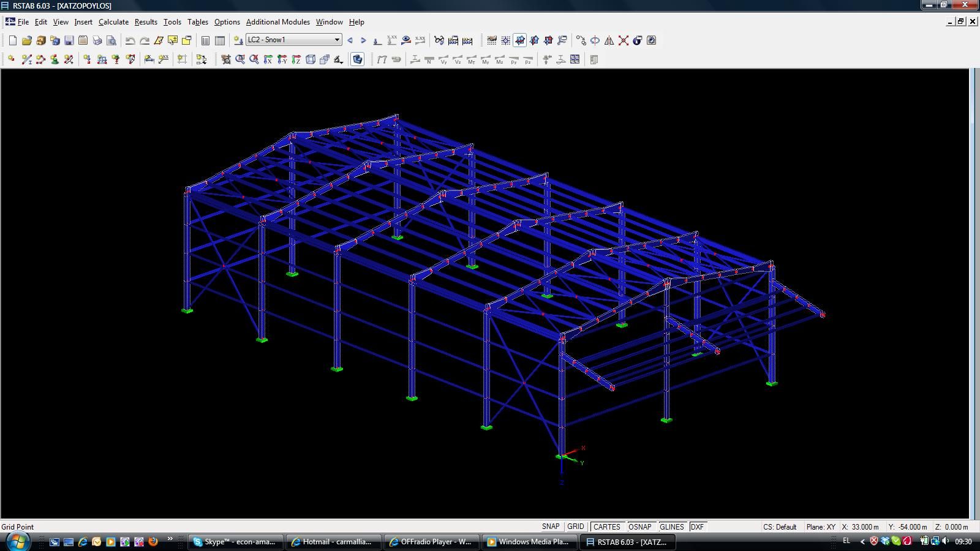Image resolution: width=980 pixels, height=551 pixels.
Task: Toggle OSNAP in the status bar
Action: pos(640,527)
